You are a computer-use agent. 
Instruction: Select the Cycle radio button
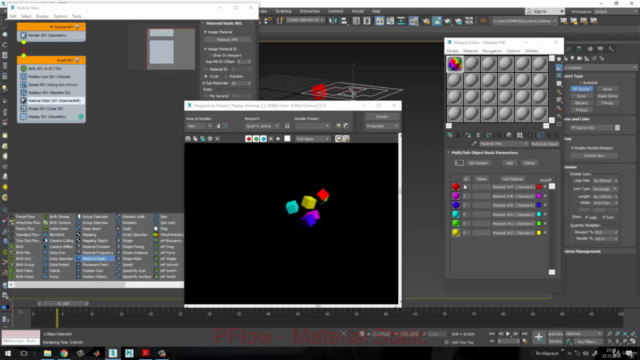(206, 76)
